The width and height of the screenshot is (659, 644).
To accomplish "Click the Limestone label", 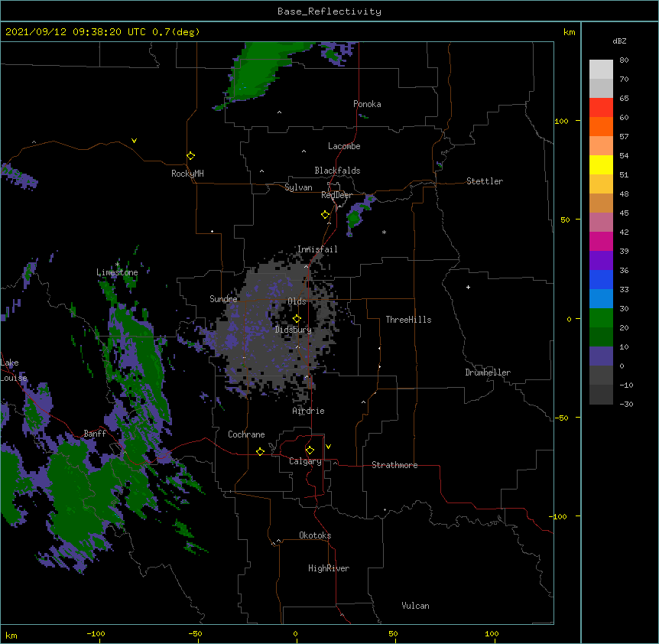I will tap(117, 272).
